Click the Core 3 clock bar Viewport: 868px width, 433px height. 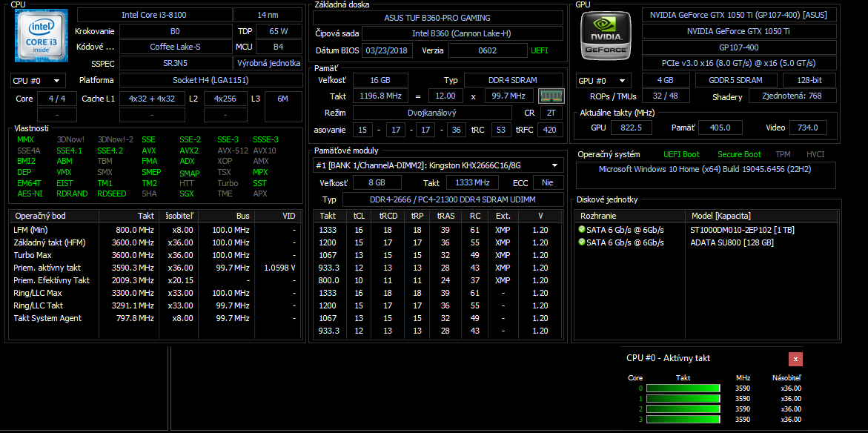click(683, 420)
